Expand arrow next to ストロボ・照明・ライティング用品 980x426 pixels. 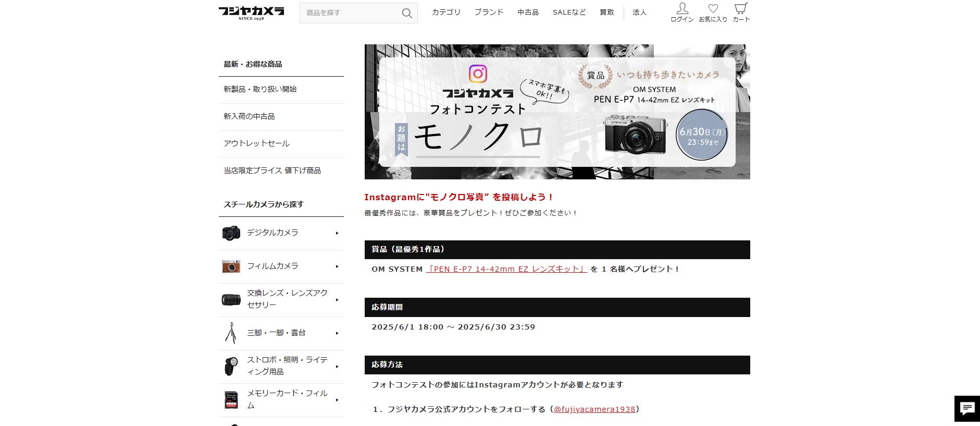(337, 367)
